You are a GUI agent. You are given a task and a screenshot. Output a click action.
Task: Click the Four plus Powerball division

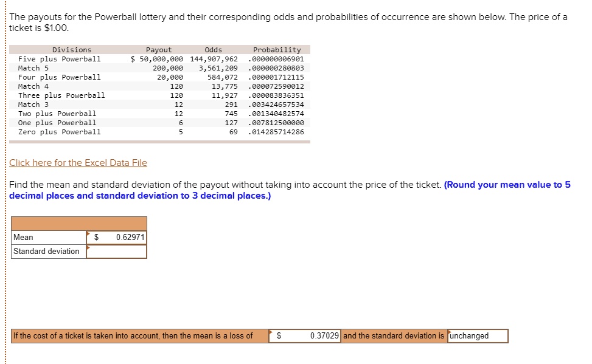click(66, 77)
